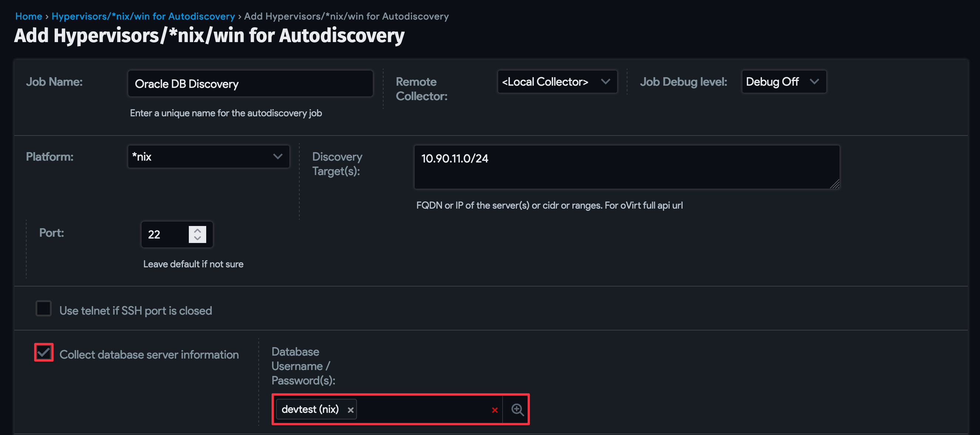Open the Remote Collector dropdown
Screen dimensions: 980x435
tap(557, 81)
